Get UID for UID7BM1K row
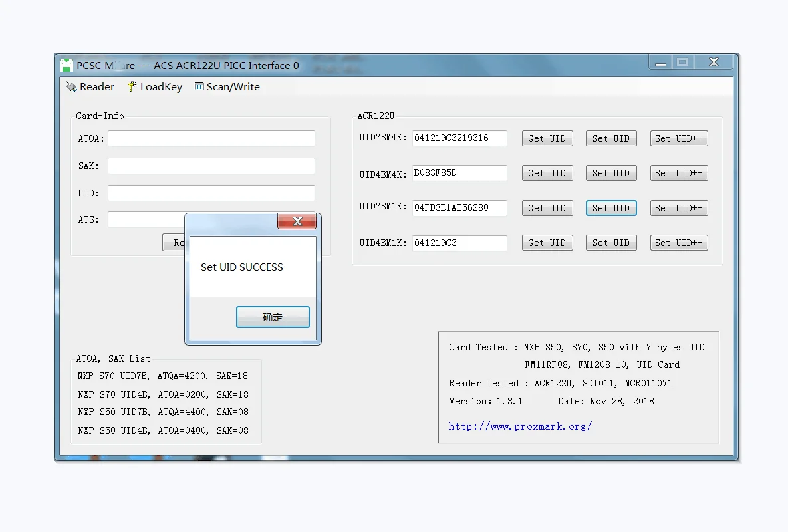 pos(547,209)
